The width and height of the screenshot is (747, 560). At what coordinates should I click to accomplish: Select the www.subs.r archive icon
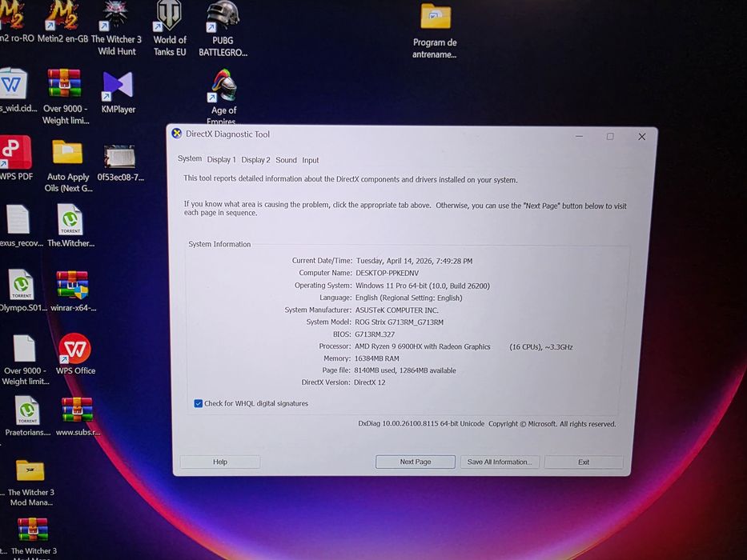(78, 417)
